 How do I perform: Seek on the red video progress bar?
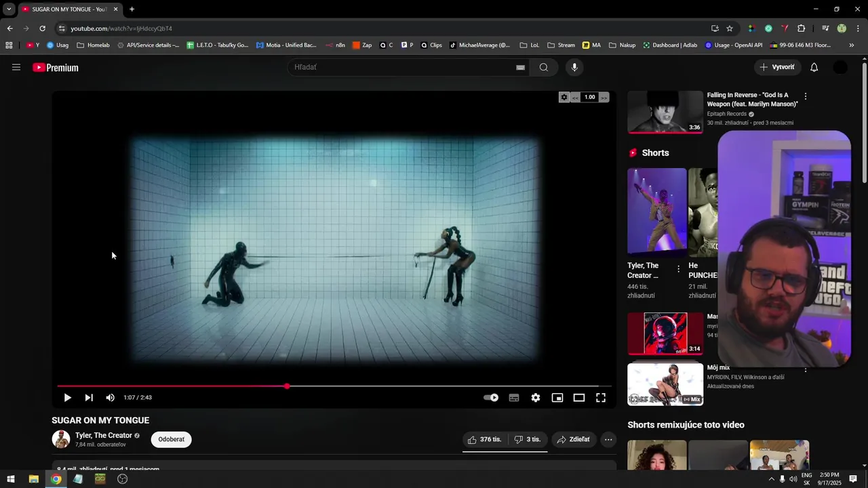point(334,386)
